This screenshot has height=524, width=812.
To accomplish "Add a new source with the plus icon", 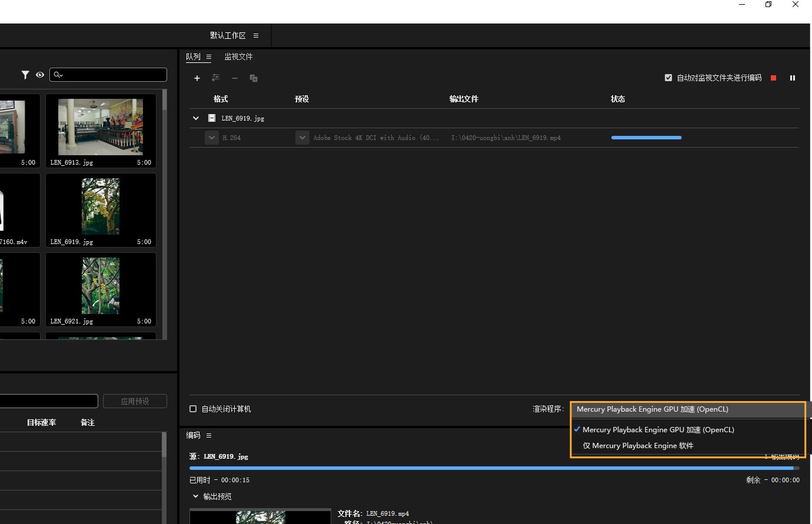I will click(x=197, y=78).
